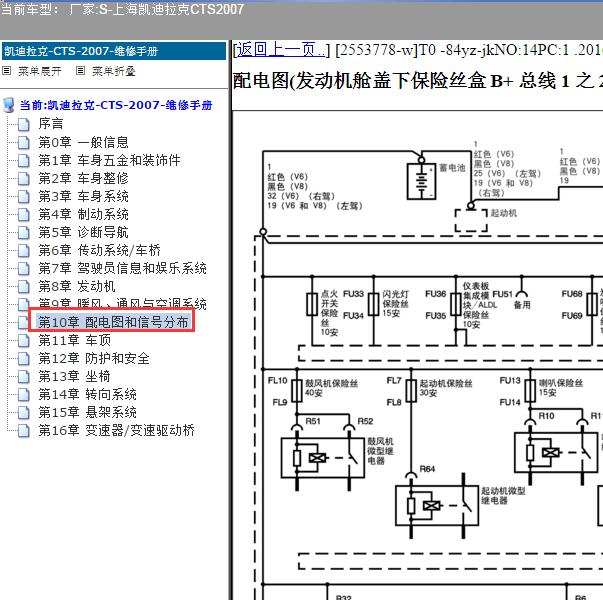
Task: Click the 当前车型 header text
Action: 122,9
